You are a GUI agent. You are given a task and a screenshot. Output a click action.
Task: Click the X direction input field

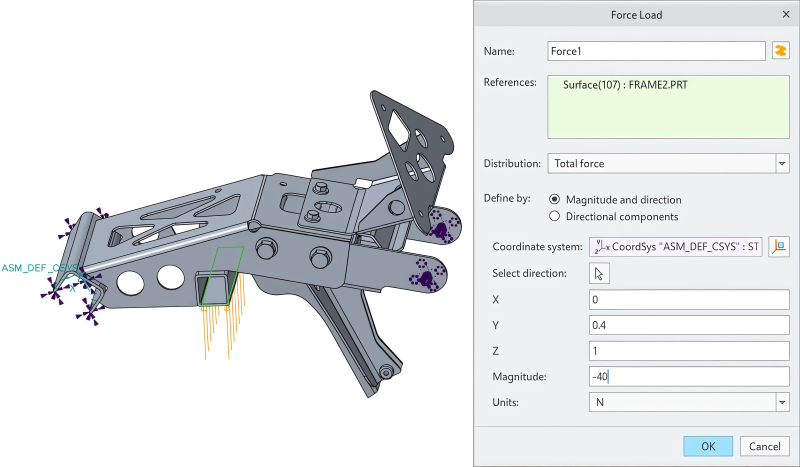click(x=689, y=300)
